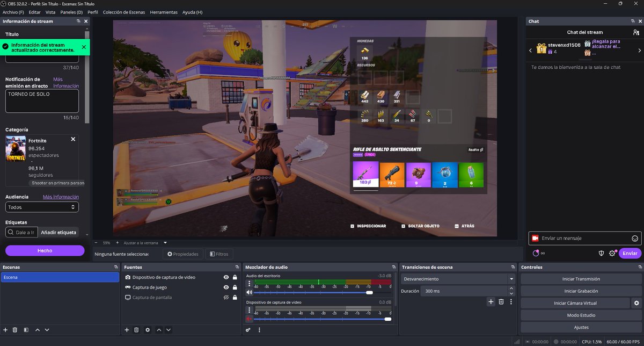Open the Colección de Escenas menu
This screenshot has height=346, width=644.
click(x=124, y=12)
